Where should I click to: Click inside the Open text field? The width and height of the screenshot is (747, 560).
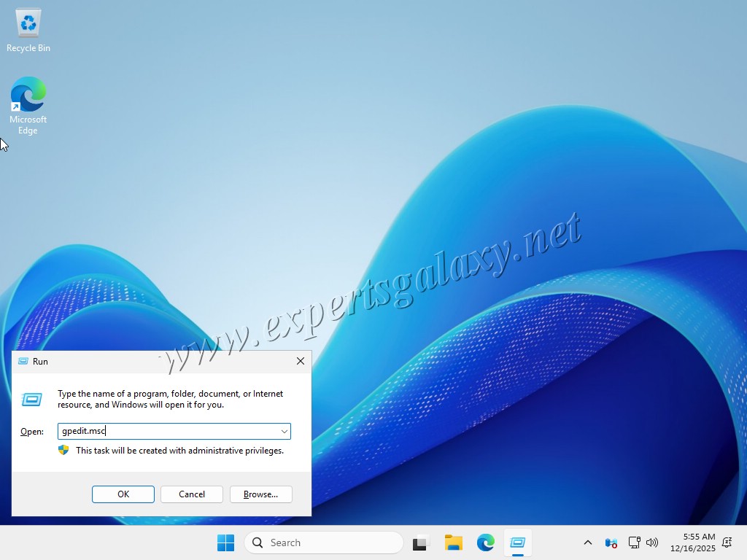click(168, 432)
